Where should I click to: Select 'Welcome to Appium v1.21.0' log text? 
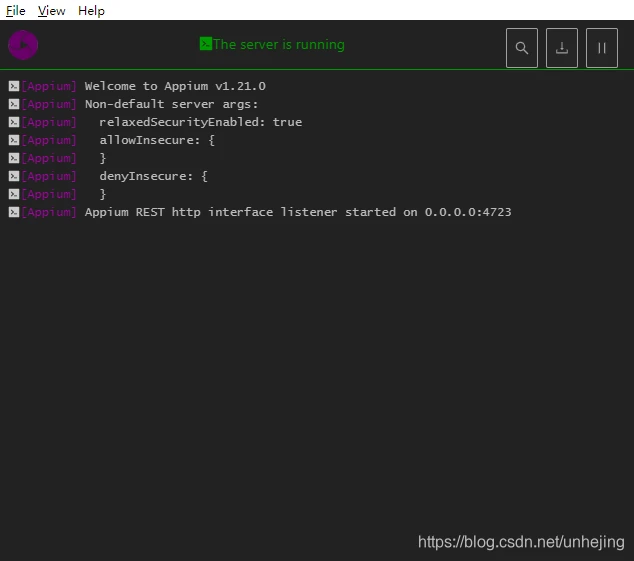[175, 86]
